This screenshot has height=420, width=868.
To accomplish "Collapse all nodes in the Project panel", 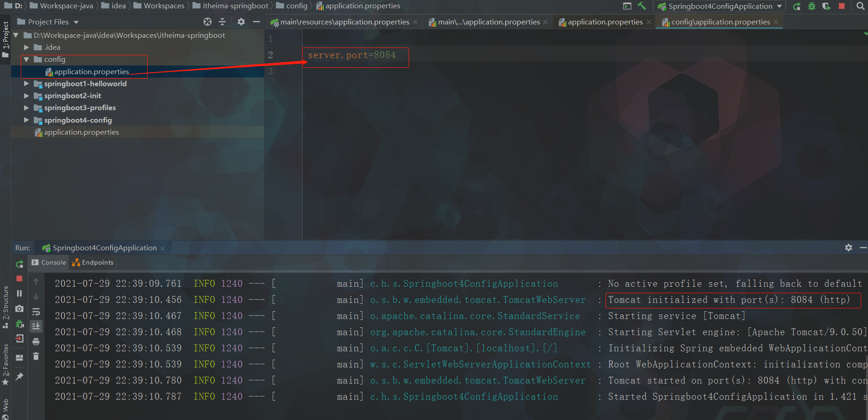I will pos(222,22).
